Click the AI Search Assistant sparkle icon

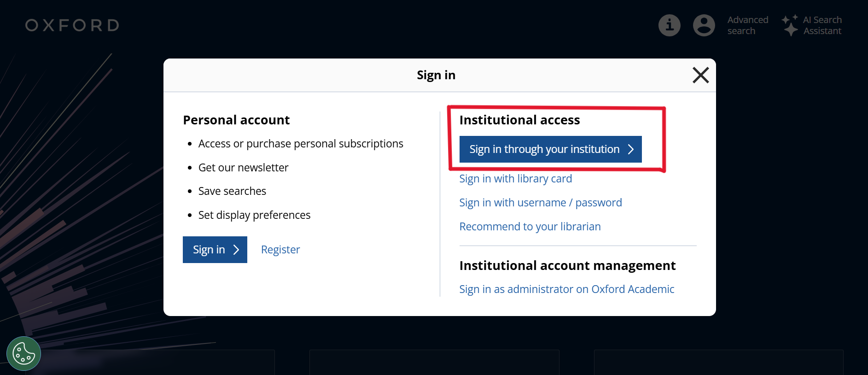coord(790,25)
